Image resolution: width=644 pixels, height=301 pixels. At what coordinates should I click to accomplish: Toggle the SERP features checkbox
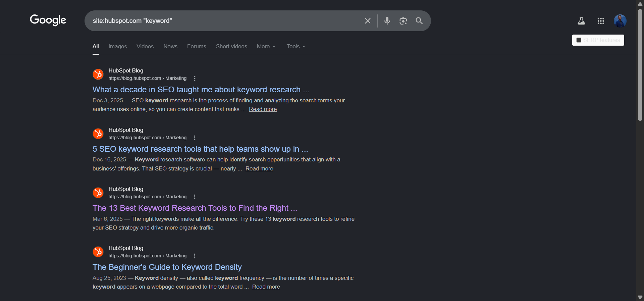click(x=579, y=40)
